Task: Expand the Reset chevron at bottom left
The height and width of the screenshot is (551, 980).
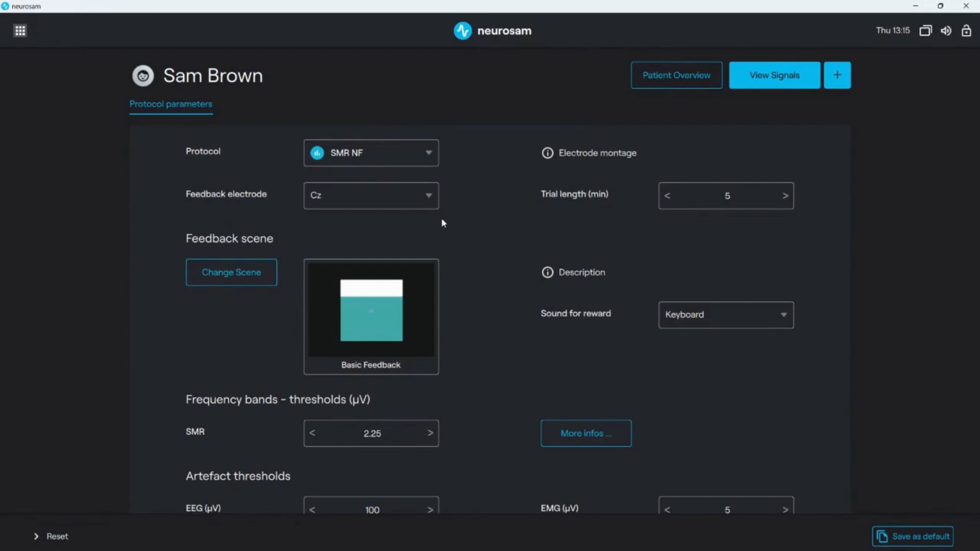Action: click(36, 536)
